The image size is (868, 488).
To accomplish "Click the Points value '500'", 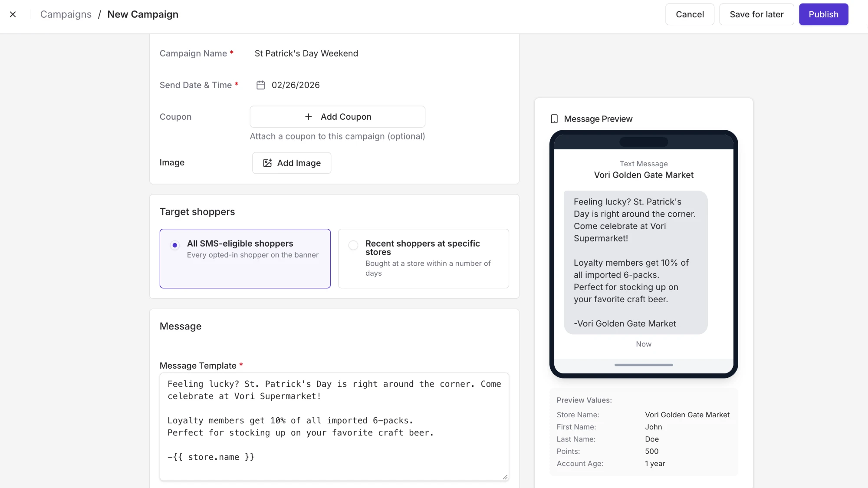I will 651,451.
